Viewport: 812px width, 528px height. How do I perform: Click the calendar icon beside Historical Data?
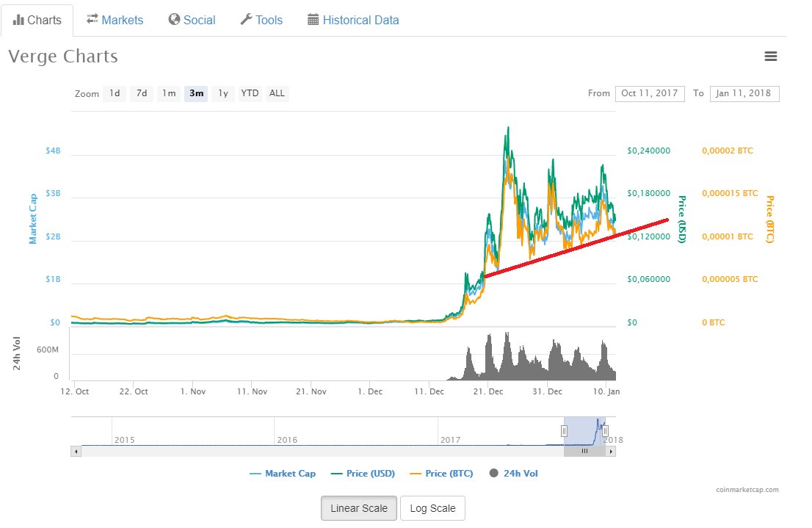tap(313, 20)
